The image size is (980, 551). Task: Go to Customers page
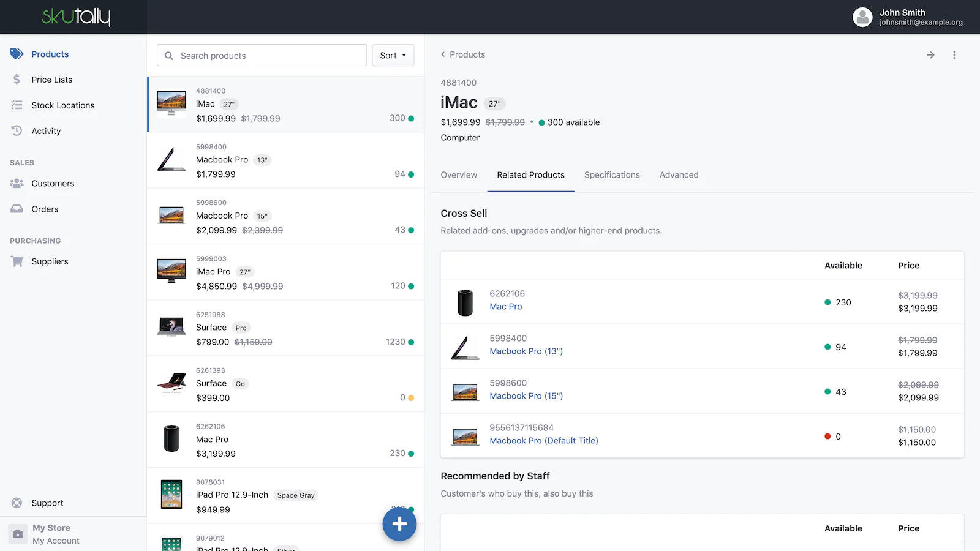click(53, 184)
